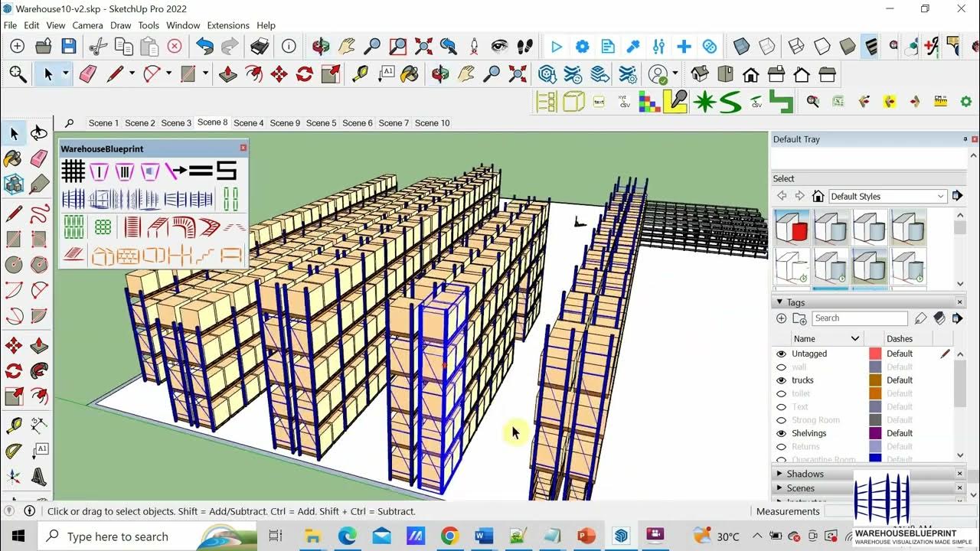
Task: Click the styles Home button
Action: click(818, 197)
